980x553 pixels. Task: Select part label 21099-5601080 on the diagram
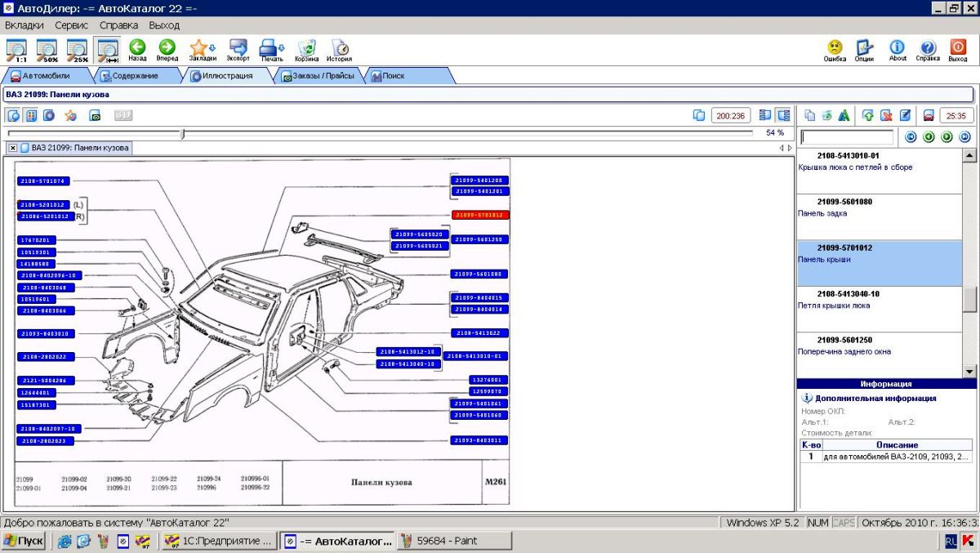click(479, 274)
